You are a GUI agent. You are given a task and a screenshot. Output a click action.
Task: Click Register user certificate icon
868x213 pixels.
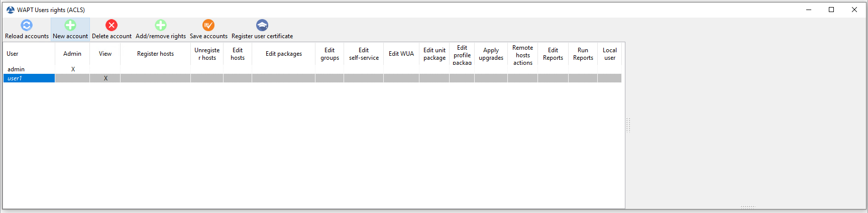point(262,25)
